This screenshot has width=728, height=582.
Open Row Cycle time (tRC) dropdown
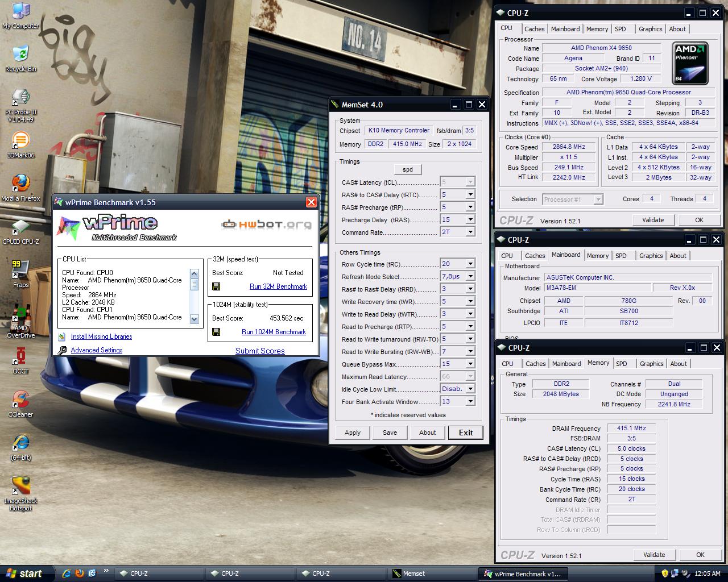[470, 264]
